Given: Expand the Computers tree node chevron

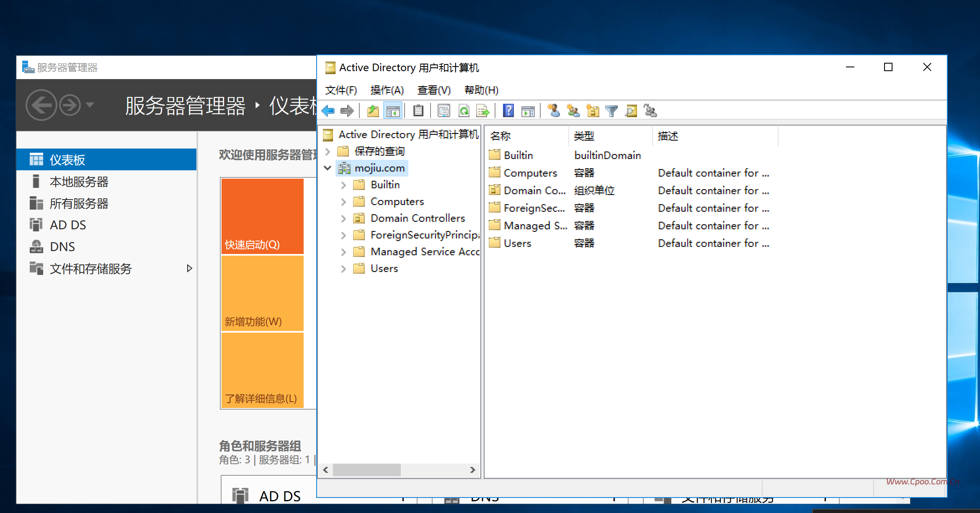Looking at the screenshot, I should tap(344, 201).
